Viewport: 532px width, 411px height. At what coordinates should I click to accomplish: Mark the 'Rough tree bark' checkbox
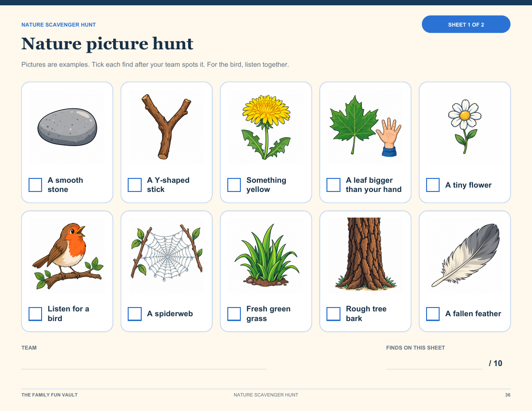click(x=334, y=314)
